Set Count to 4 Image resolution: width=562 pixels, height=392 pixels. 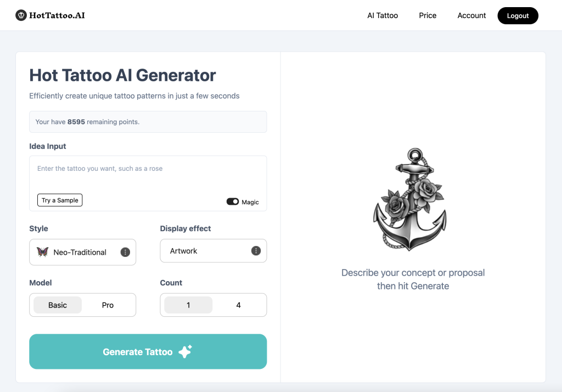pyautogui.click(x=238, y=305)
